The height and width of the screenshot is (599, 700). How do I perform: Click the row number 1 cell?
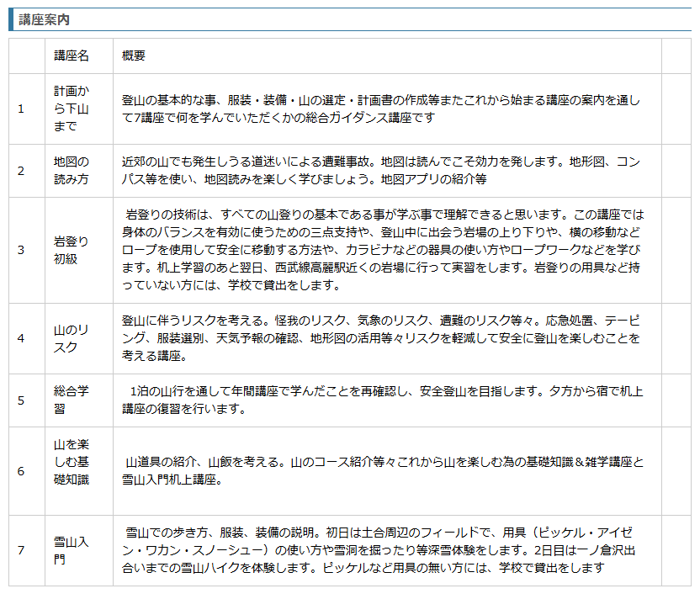pos(21,109)
